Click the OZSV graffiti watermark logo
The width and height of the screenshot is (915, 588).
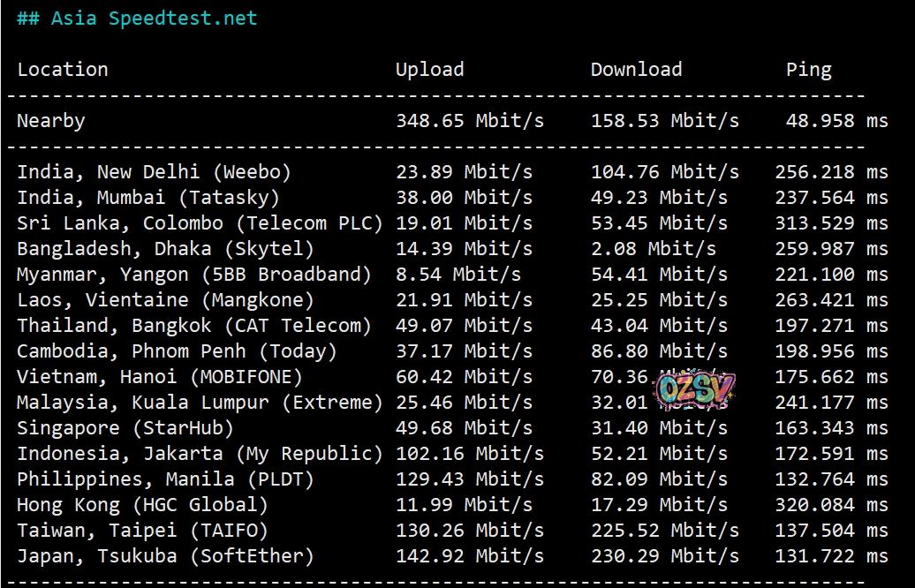click(695, 389)
